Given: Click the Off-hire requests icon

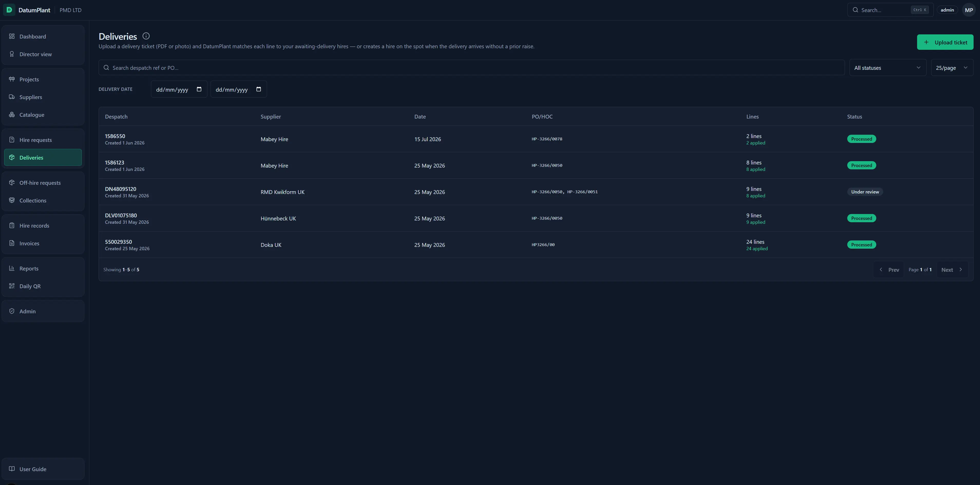Looking at the screenshot, I should (x=12, y=182).
